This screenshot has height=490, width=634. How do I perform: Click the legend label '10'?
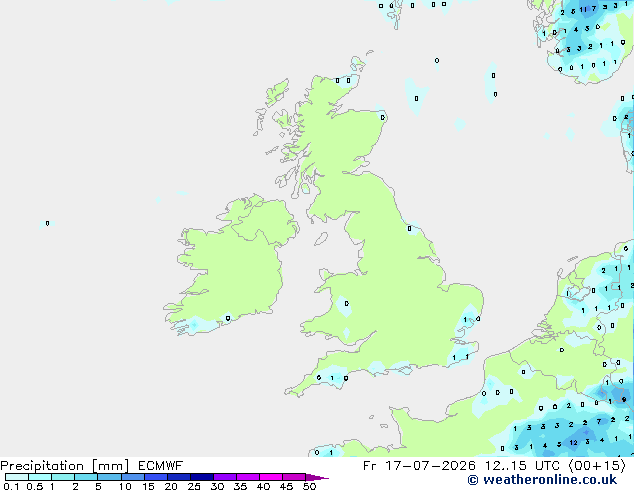(x=125, y=486)
